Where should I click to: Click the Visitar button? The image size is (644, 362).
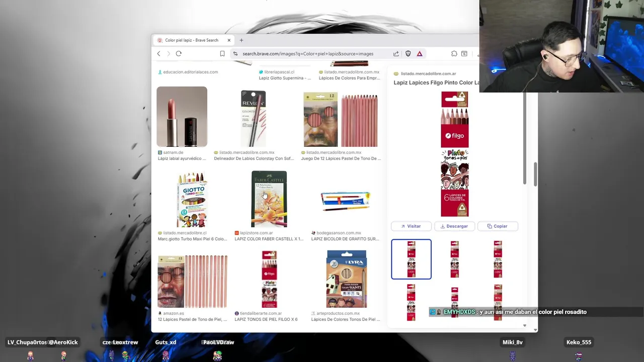coord(411,226)
